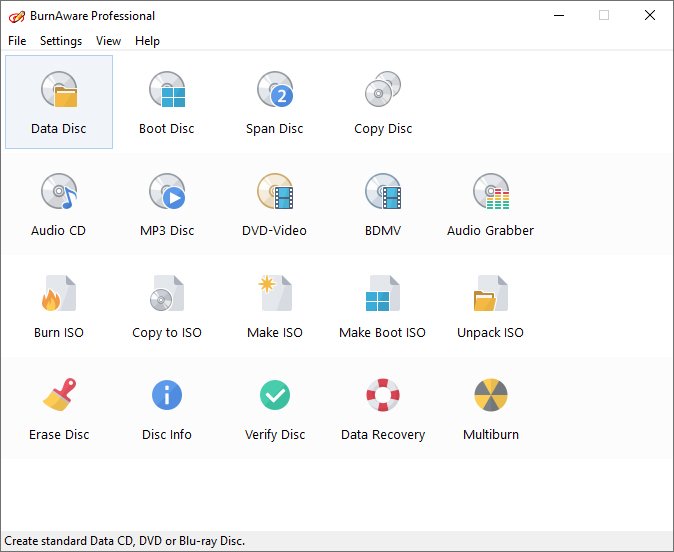Image resolution: width=674 pixels, height=552 pixels.
Task: Open Make Boot ISO
Action: pos(383,295)
